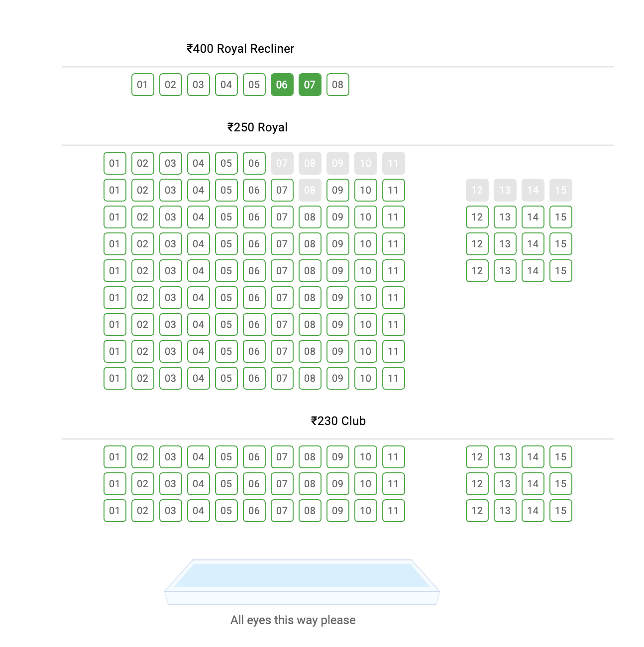The height and width of the screenshot is (647, 644).
Task: Select seat 12 in the last Club row
Action: pyautogui.click(x=477, y=510)
